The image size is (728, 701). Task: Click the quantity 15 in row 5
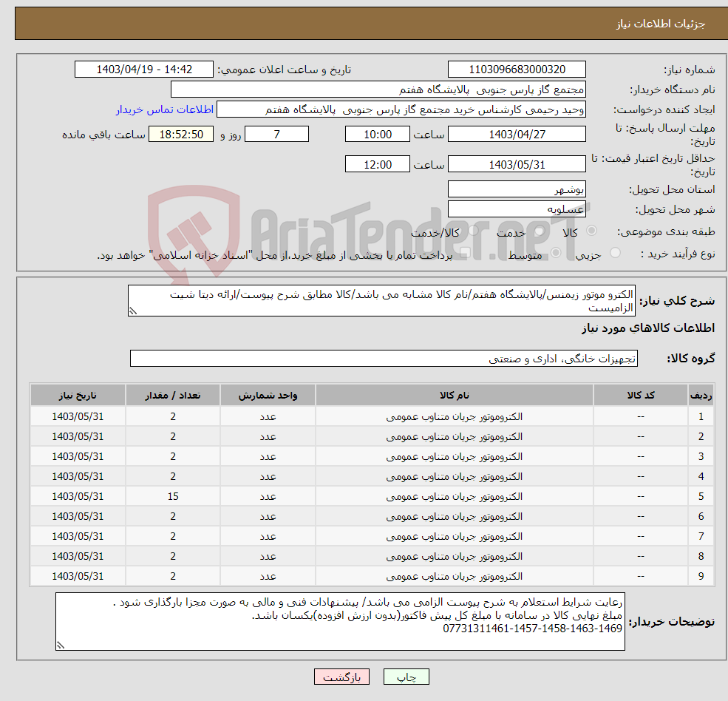pyautogui.click(x=173, y=497)
